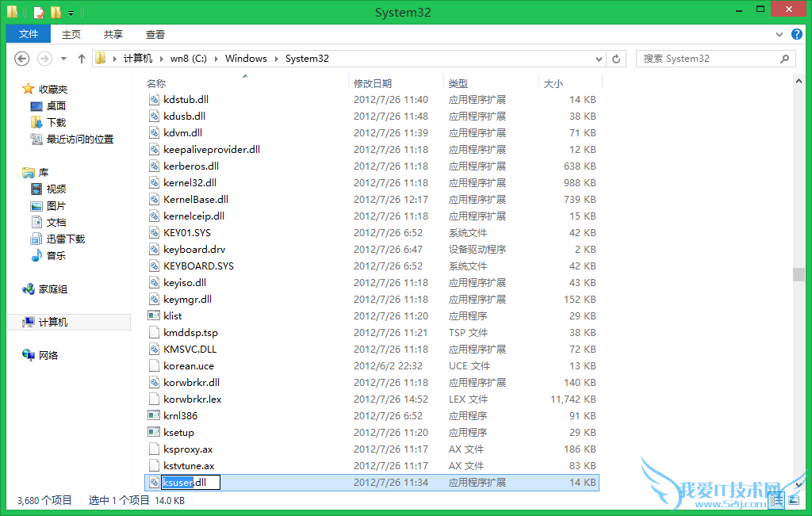812x516 pixels.
Task: Select the keyboard.drv file icon
Action: pos(154,250)
